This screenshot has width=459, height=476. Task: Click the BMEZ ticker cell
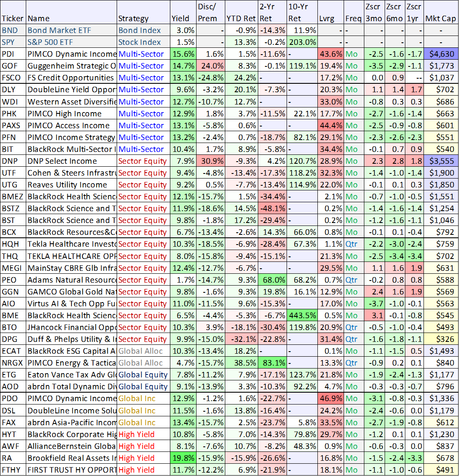[x=13, y=196]
